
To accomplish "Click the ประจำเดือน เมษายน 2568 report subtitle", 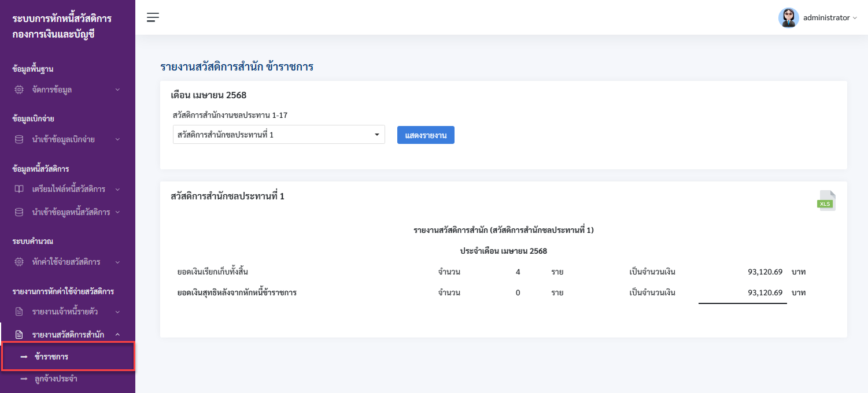I will [x=504, y=251].
